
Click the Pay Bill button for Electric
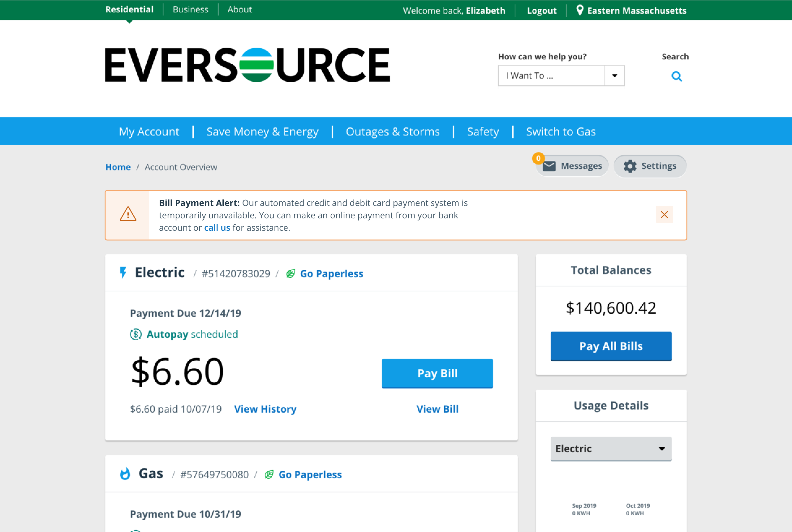pyautogui.click(x=437, y=373)
